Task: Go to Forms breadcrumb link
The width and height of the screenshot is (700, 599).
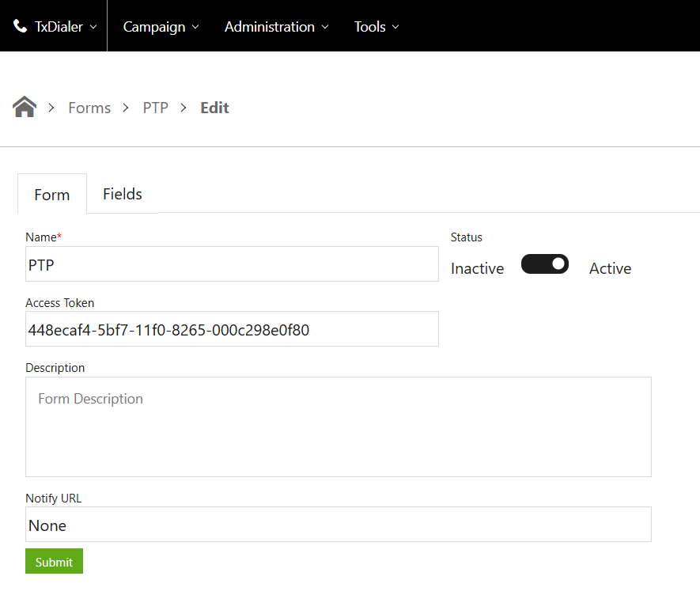Action: (89, 108)
